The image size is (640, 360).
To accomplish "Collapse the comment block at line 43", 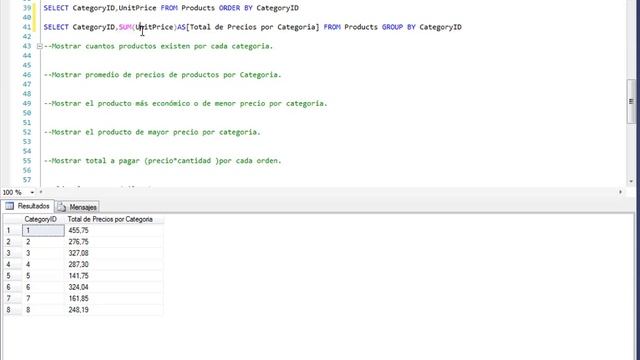I will pos(40,46).
